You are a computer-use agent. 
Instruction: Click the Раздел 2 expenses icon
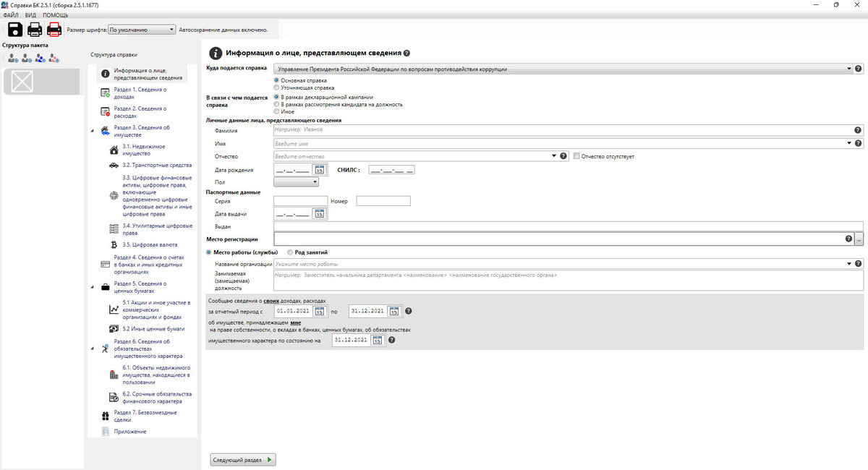pyautogui.click(x=106, y=112)
